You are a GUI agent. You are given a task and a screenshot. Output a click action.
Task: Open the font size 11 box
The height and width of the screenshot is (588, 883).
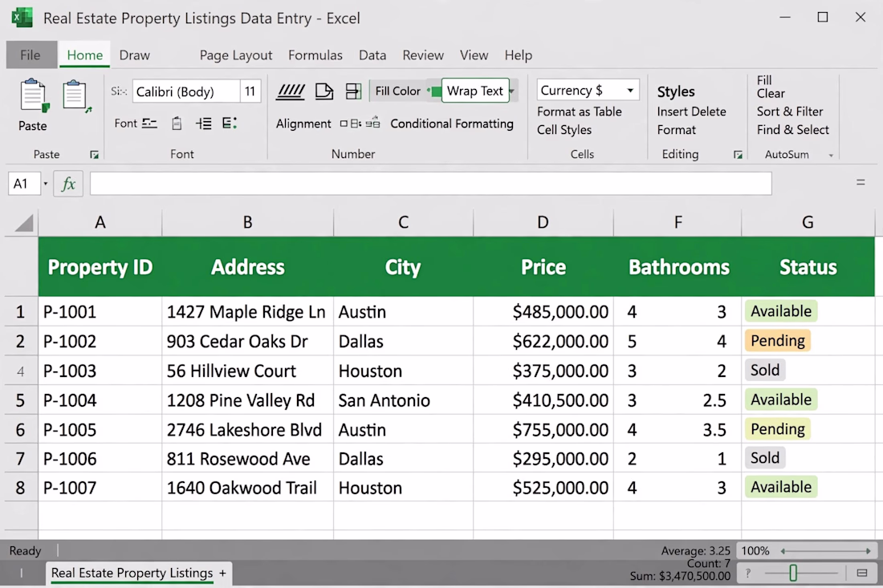[250, 91]
